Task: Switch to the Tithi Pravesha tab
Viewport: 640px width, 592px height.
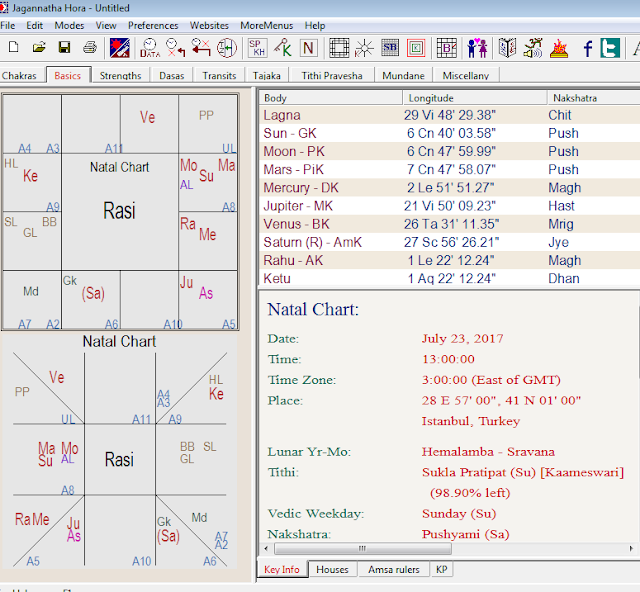Action: click(332, 76)
